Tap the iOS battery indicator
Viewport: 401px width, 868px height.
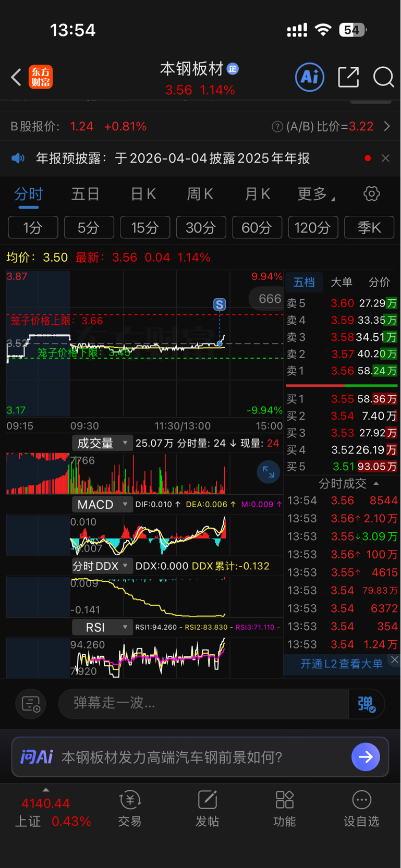(x=353, y=30)
